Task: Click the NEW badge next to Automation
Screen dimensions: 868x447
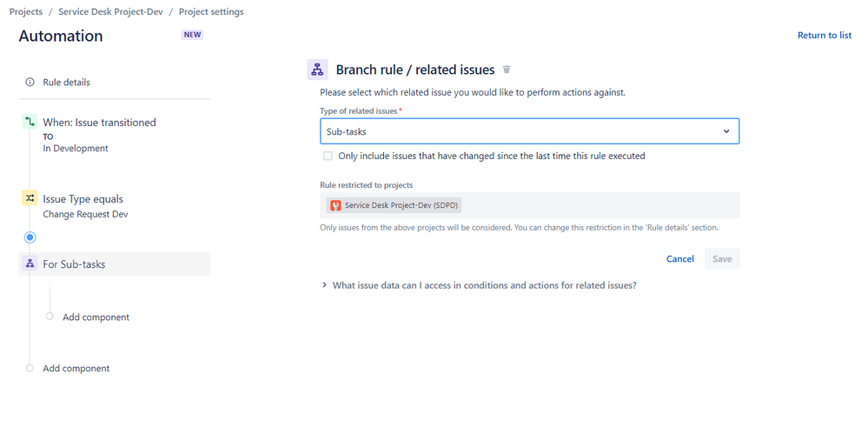Action: 192,34
